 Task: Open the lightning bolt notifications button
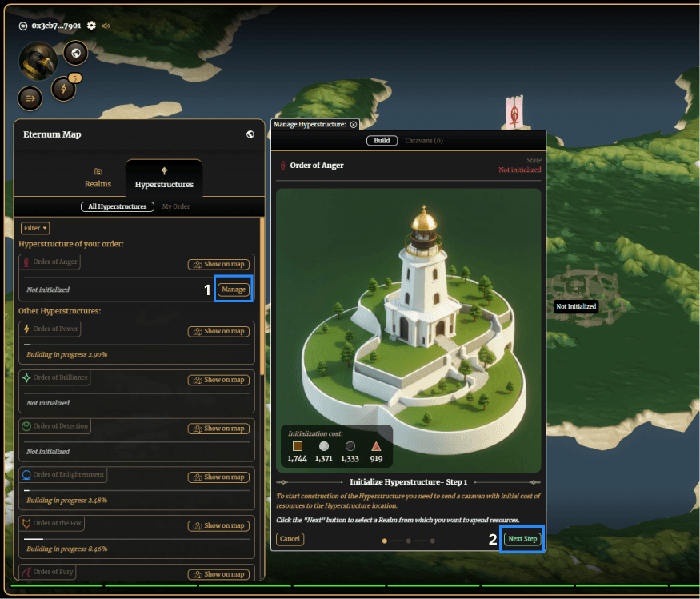pyautogui.click(x=63, y=89)
